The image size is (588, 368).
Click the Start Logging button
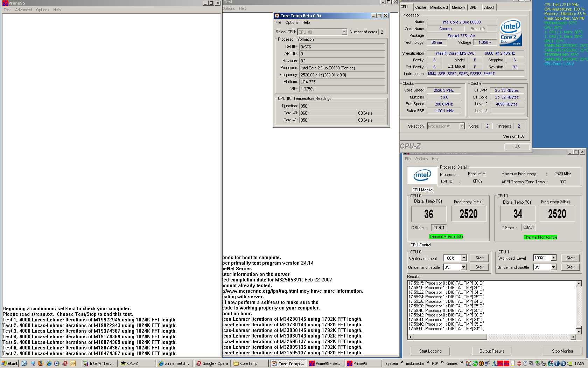point(430,351)
